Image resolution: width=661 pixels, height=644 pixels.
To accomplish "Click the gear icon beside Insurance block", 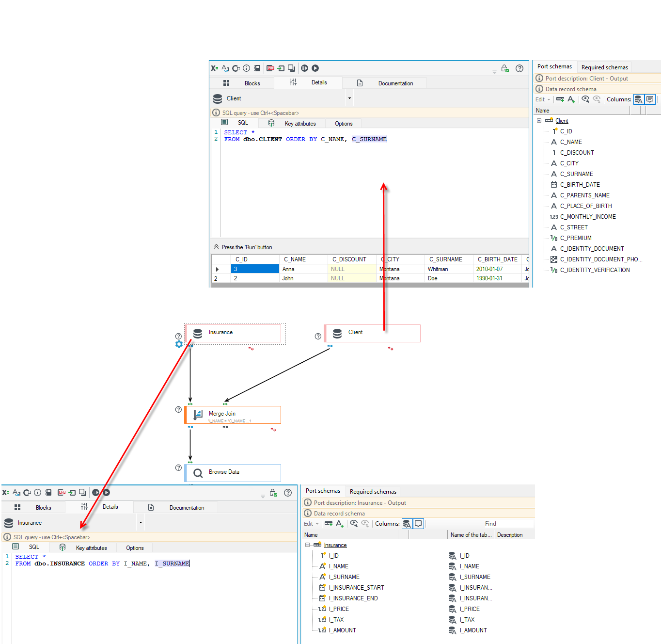I will click(x=179, y=344).
